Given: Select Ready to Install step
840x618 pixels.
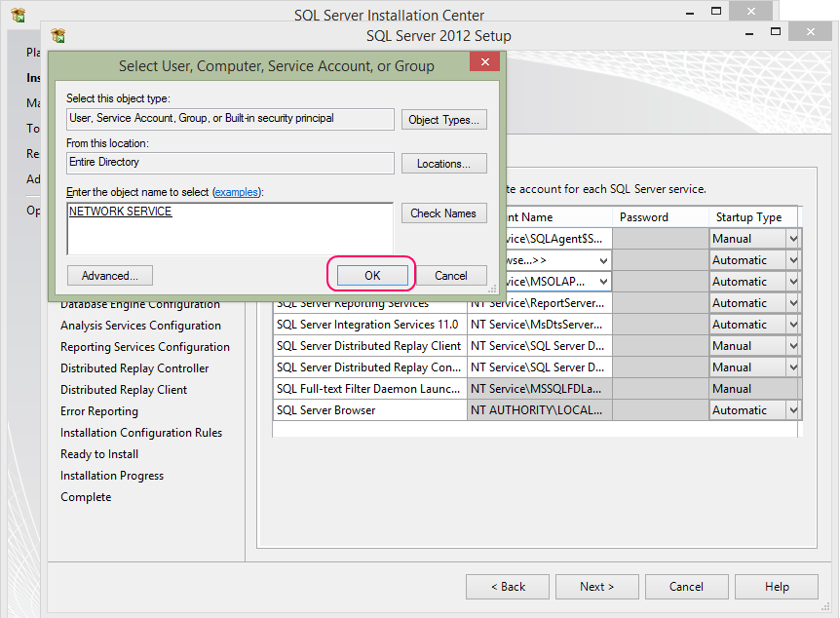Looking at the screenshot, I should click(99, 454).
